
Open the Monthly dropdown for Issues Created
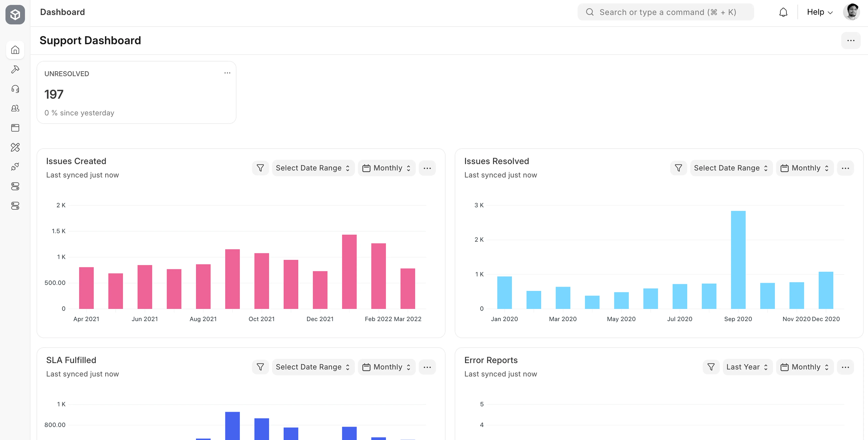(x=386, y=168)
